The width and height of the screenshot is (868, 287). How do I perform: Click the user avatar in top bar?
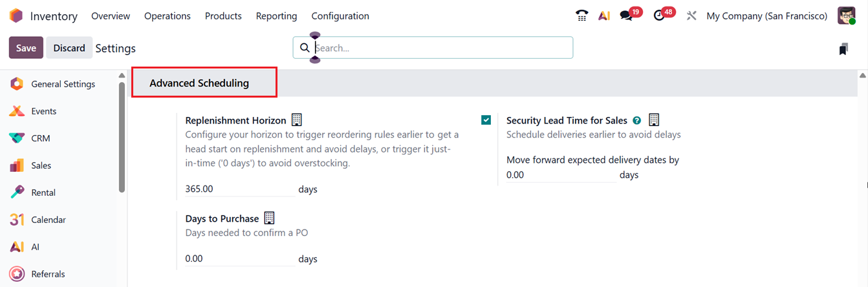pos(846,16)
